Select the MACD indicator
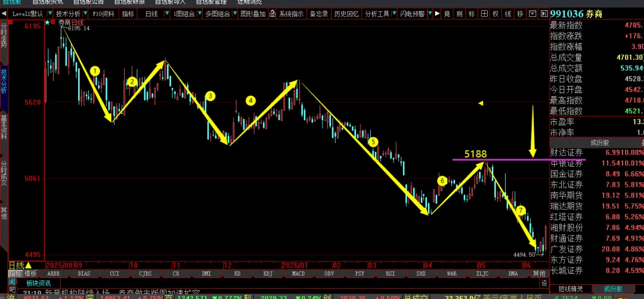The height and width of the screenshot is (299, 644). coord(299,273)
